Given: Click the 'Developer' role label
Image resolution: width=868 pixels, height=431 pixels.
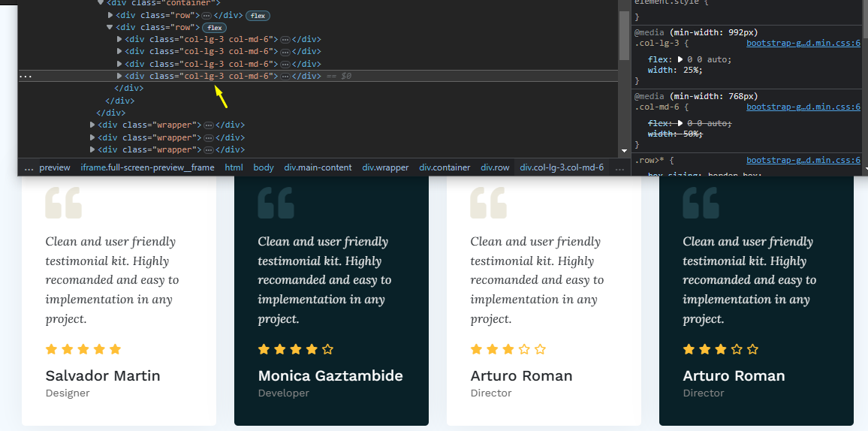Looking at the screenshot, I should (x=283, y=393).
